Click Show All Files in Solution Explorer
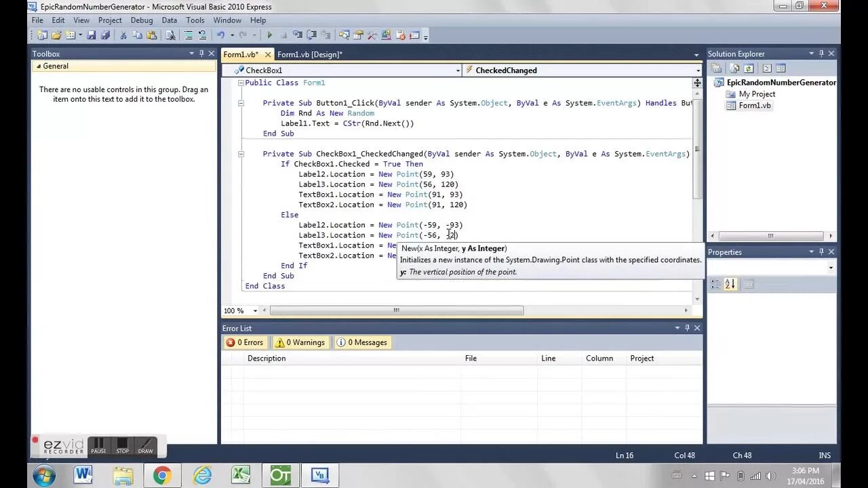The width and height of the screenshot is (868, 488). pos(735,68)
